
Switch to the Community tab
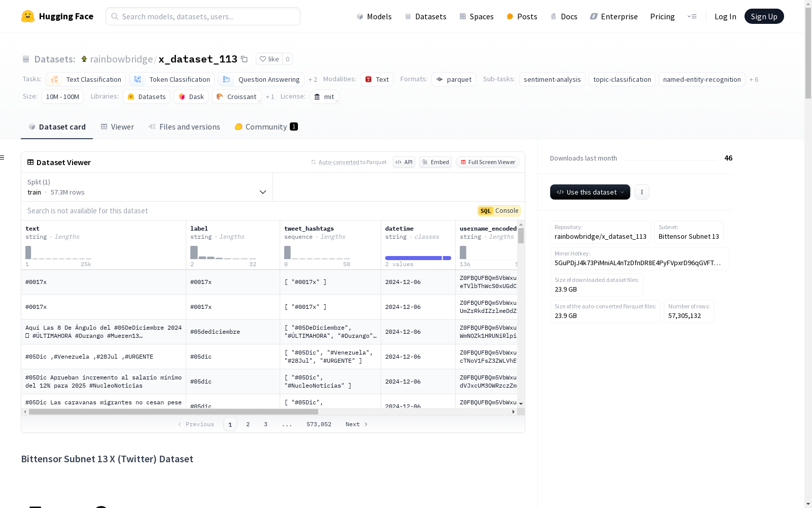coord(266,127)
